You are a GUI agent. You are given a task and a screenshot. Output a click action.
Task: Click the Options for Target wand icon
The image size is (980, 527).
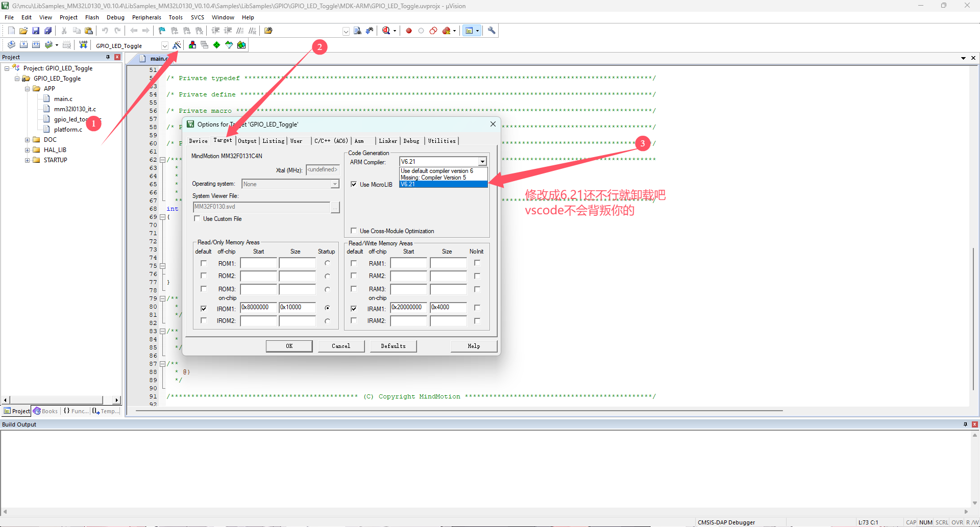(x=177, y=45)
